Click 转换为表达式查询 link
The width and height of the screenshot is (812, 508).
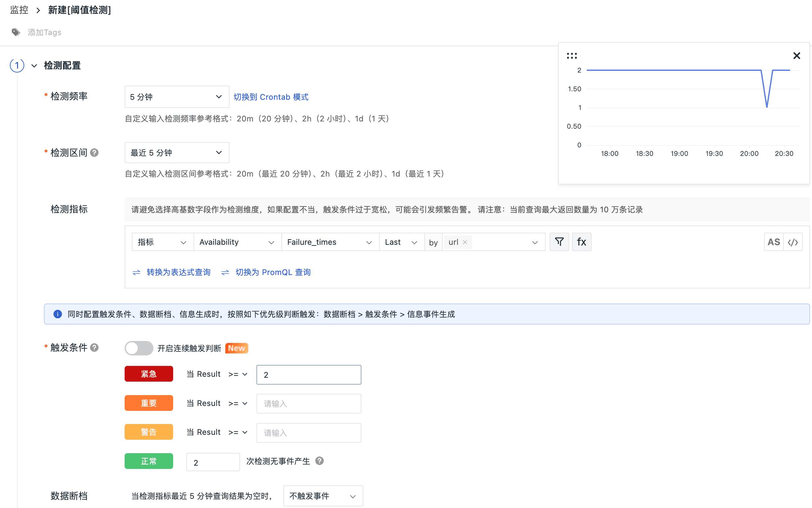(178, 272)
